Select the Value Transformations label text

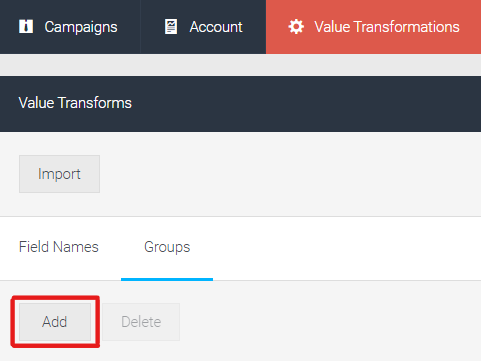pyautogui.click(x=387, y=27)
